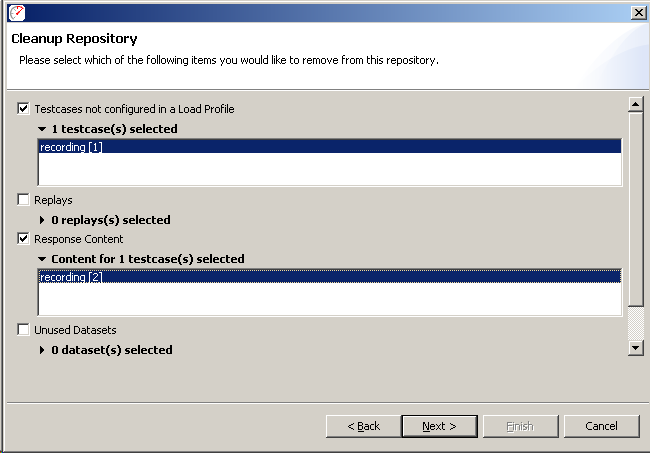
Task: Close the Cleanup Repository dialog
Action: click(x=638, y=13)
